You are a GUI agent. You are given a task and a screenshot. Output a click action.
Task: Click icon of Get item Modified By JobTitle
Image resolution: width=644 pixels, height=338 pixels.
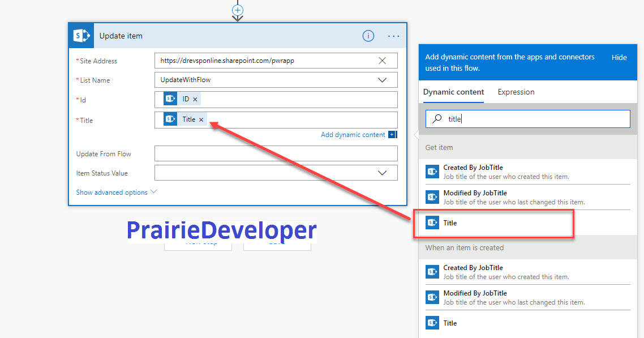(x=432, y=197)
